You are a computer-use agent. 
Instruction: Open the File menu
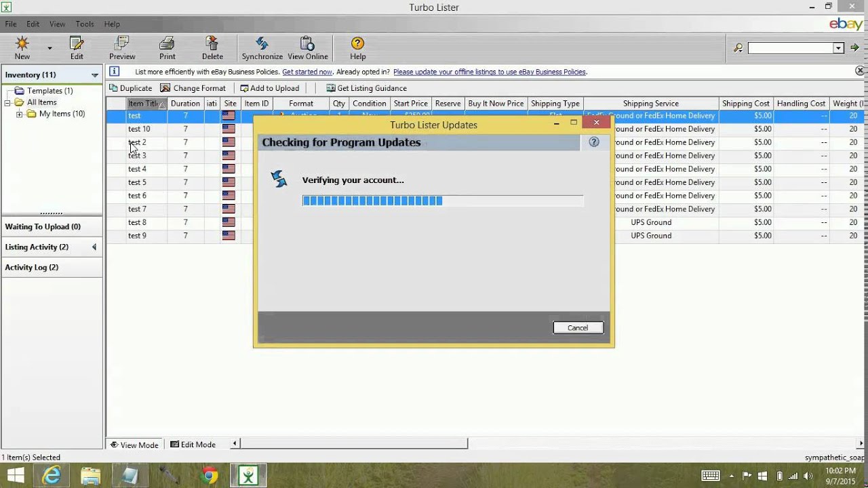11,24
